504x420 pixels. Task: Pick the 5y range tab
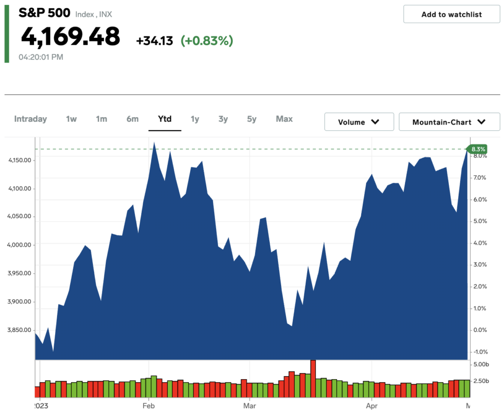(252, 119)
